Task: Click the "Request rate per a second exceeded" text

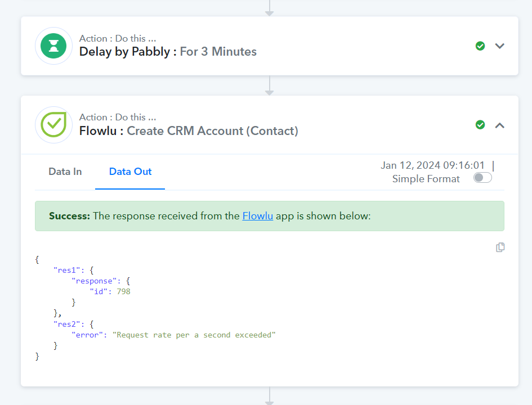Action: [x=194, y=335]
